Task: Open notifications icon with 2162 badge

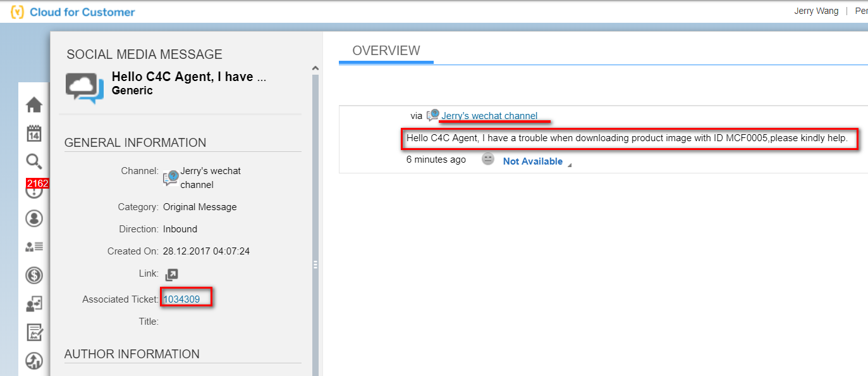Action: [34, 189]
